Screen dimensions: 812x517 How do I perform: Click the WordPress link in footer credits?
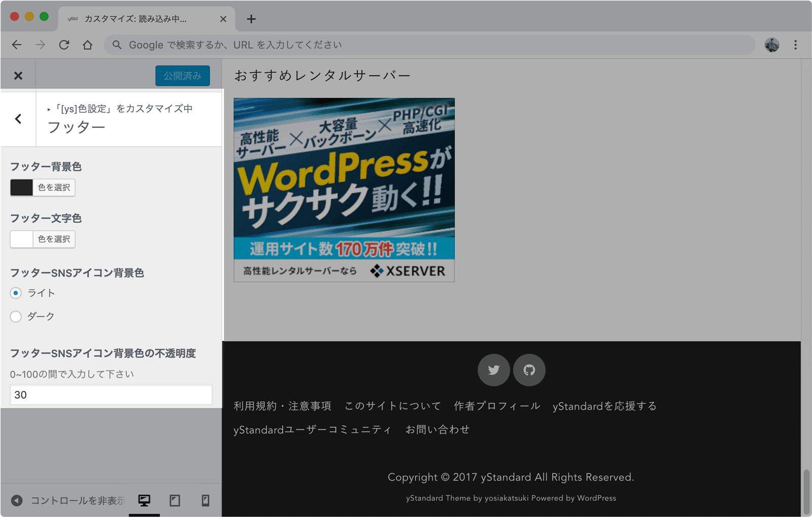click(596, 498)
